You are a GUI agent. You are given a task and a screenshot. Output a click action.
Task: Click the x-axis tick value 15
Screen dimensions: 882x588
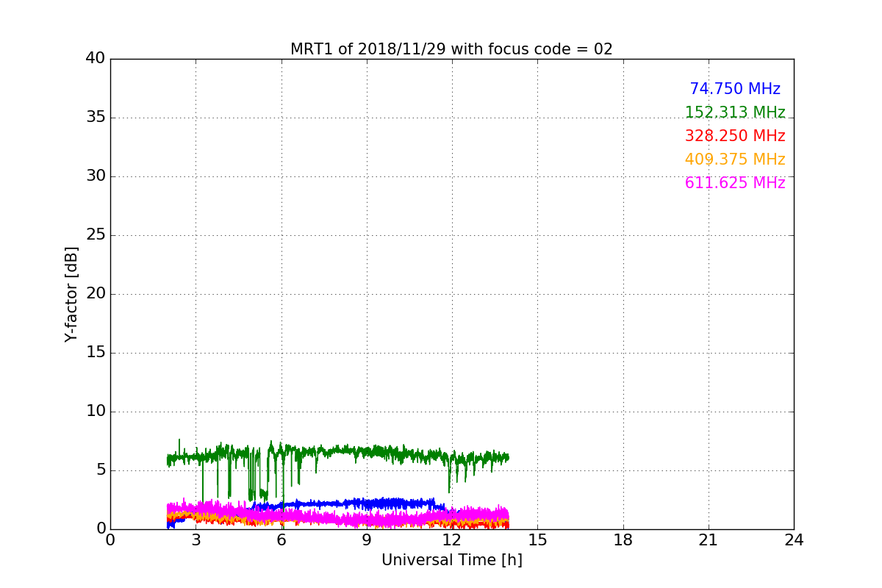[537, 539]
